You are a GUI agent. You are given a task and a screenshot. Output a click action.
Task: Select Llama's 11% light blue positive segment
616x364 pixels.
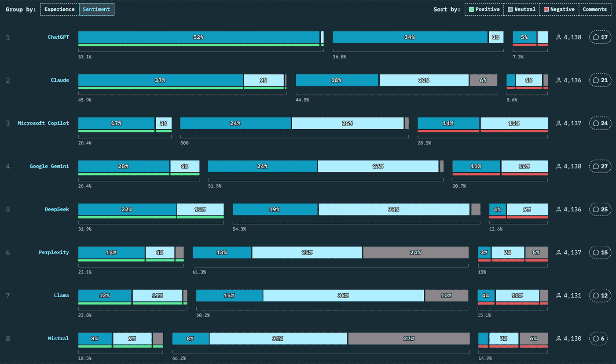click(158, 296)
